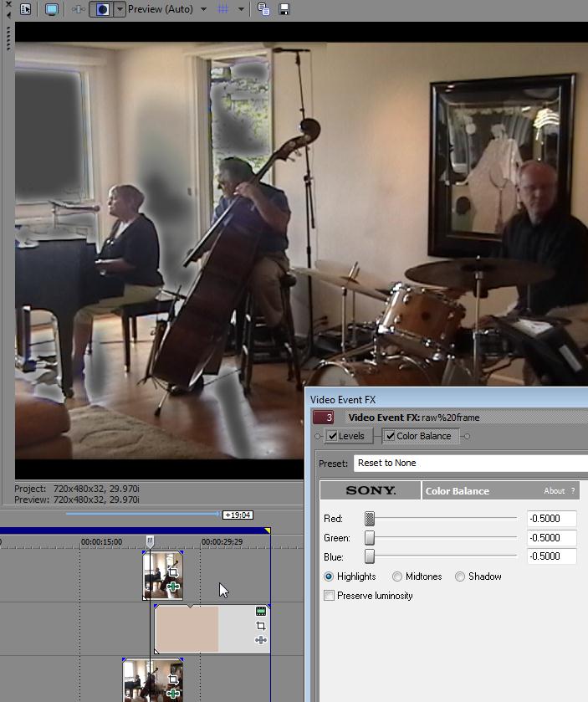Click the playhead marker on the timeline ruler
This screenshot has height=702, width=588.
(x=150, y=541)
